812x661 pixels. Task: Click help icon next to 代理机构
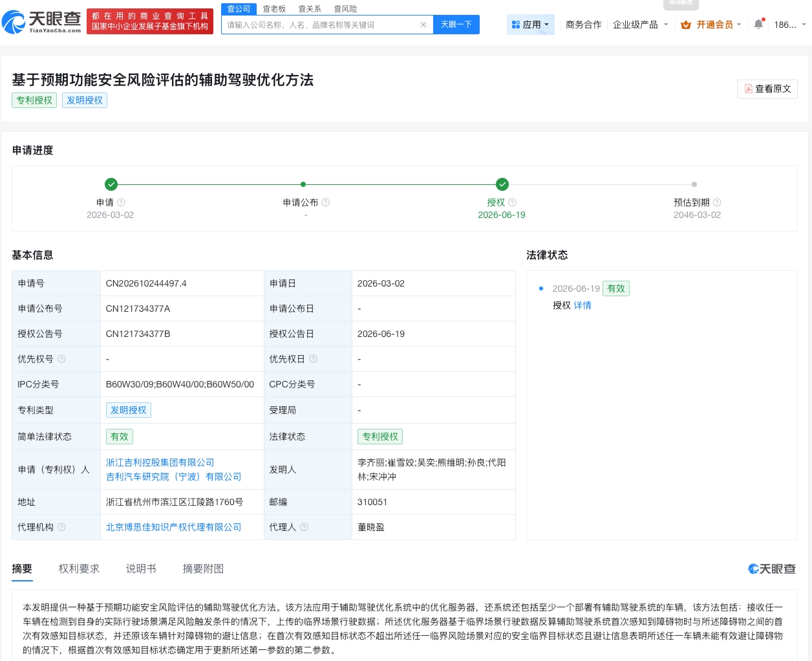click(61, 527)
